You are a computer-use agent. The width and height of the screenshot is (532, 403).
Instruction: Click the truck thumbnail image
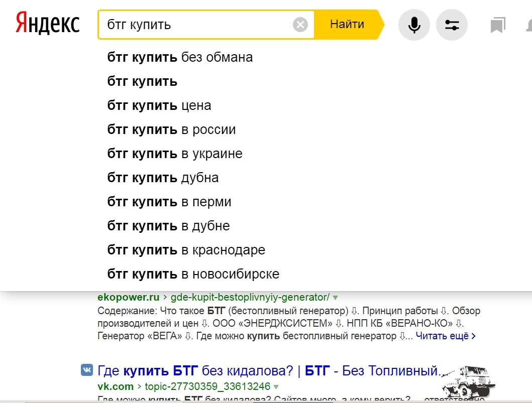point(468,382)
